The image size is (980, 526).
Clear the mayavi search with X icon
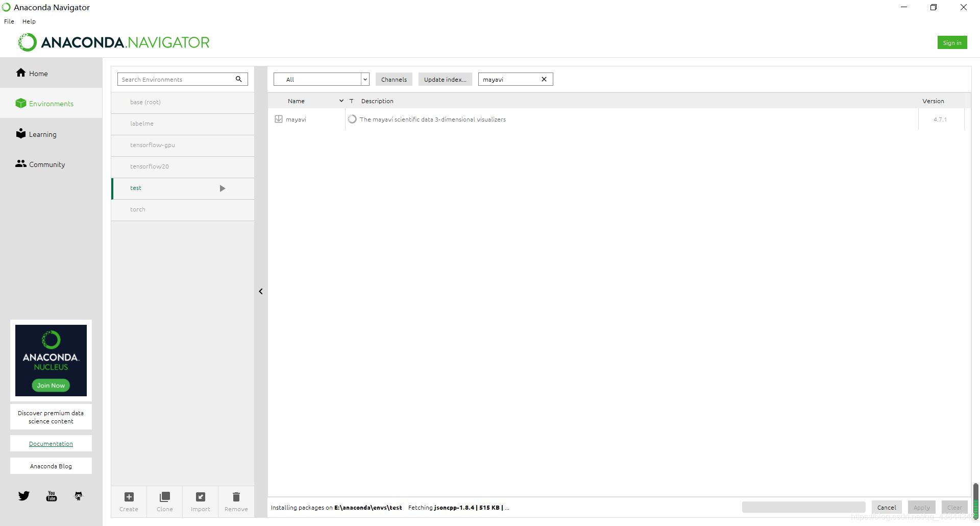544,79
